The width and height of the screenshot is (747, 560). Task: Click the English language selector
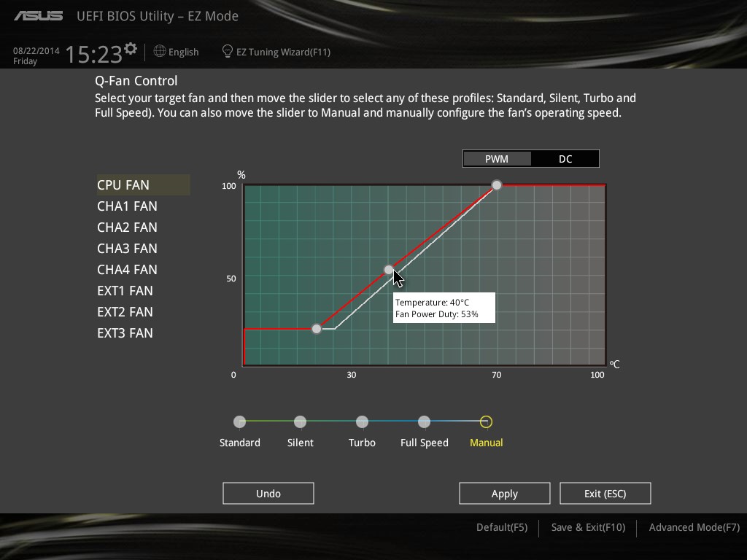183,52
